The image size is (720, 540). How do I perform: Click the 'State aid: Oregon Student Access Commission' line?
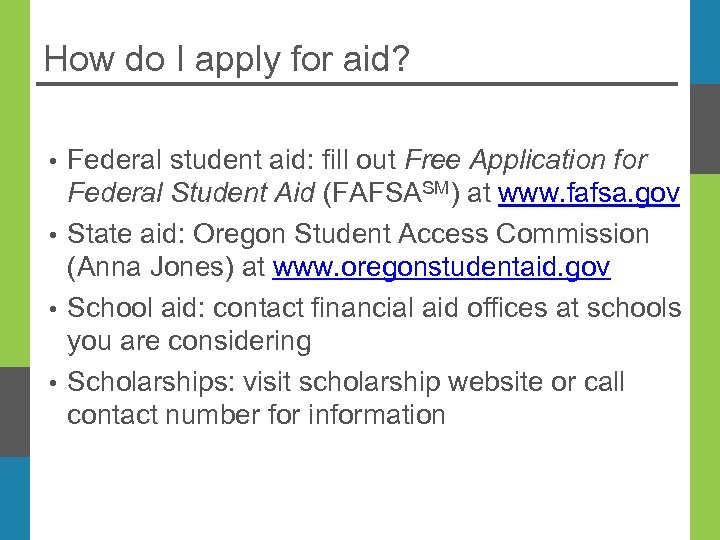tap(358, 234)
